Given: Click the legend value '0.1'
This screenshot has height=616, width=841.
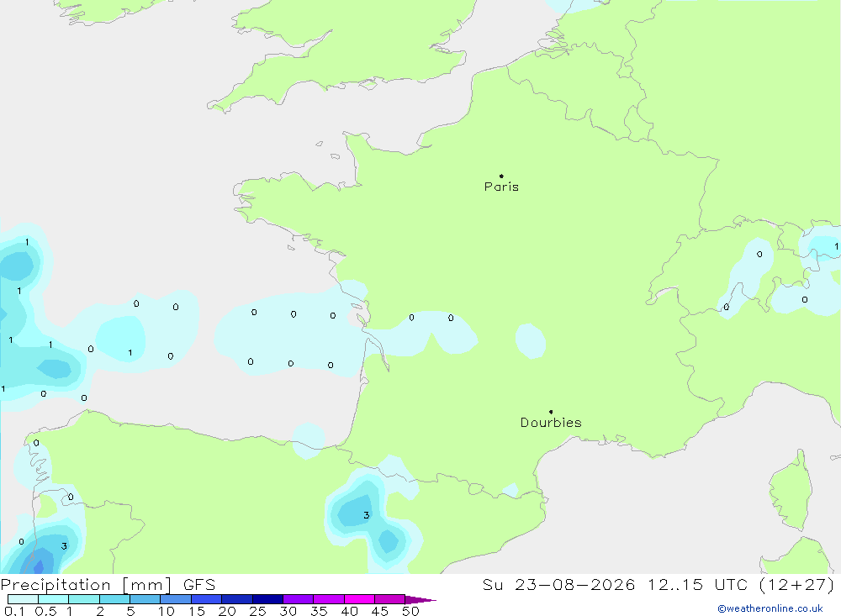Looking at the screenshot, I should click(x=14, y=611).
